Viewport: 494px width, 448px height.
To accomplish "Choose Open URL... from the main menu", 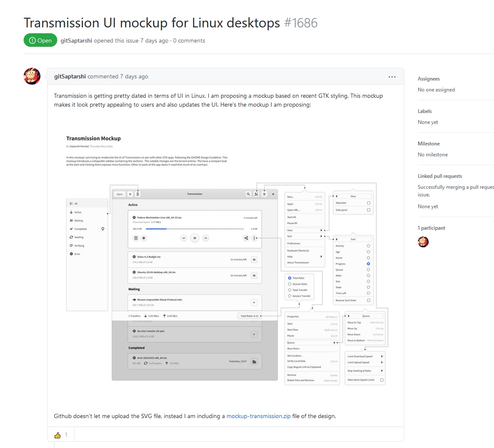I will 304,210.
